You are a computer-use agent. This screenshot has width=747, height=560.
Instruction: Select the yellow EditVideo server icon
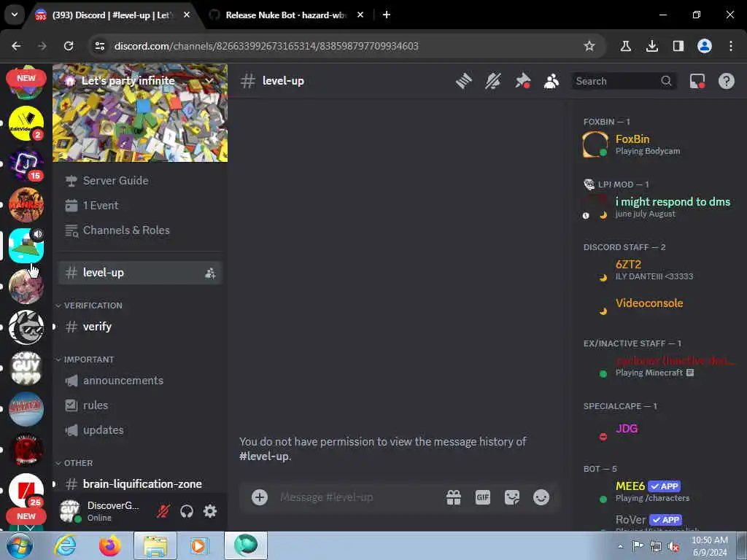[26, 123]
